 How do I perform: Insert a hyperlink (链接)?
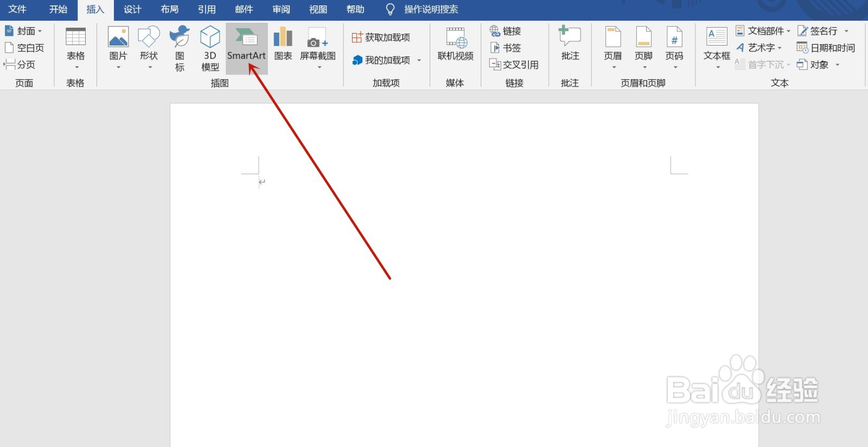point(505,31)
